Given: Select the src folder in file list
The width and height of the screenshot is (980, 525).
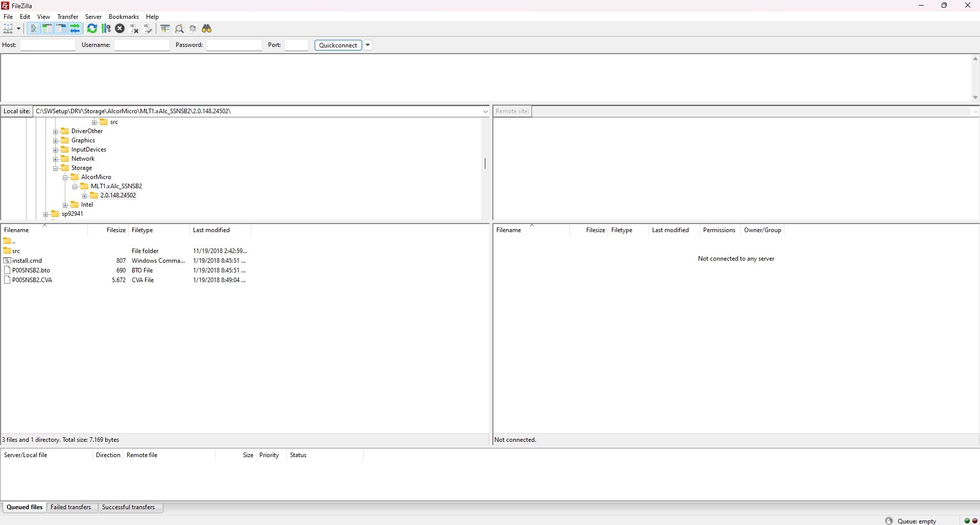Looking at the screenshot, I should pyautogui.click(x=16, y=251).
